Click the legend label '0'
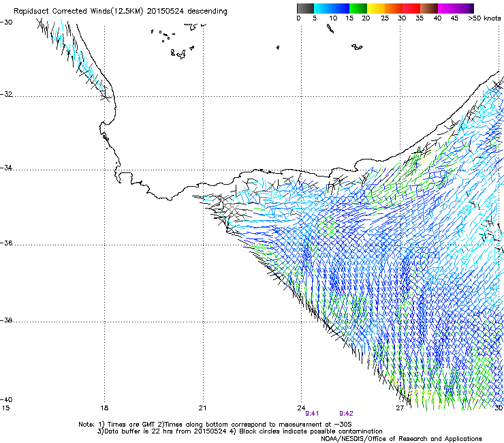Image resolution: width=504 pixels, height=443 pixels. [298, 18]
